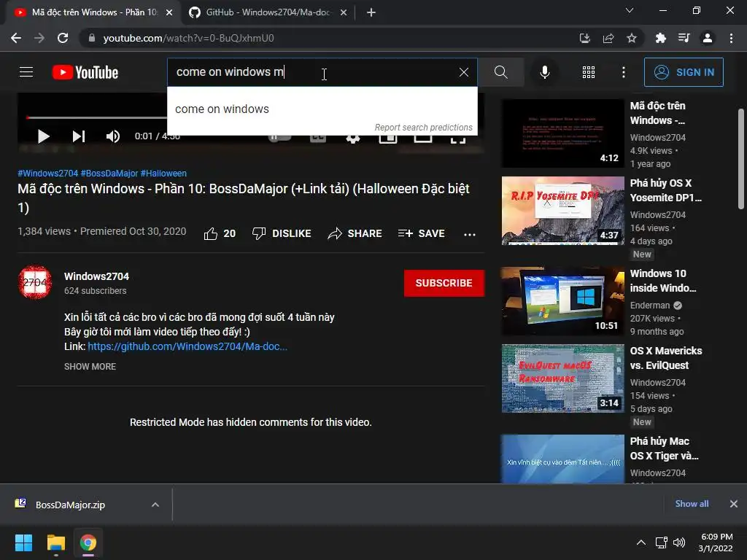Viewport: 747px width, 560px height.
Task: Open Chrome profile icon
Action: click(708, 38)
